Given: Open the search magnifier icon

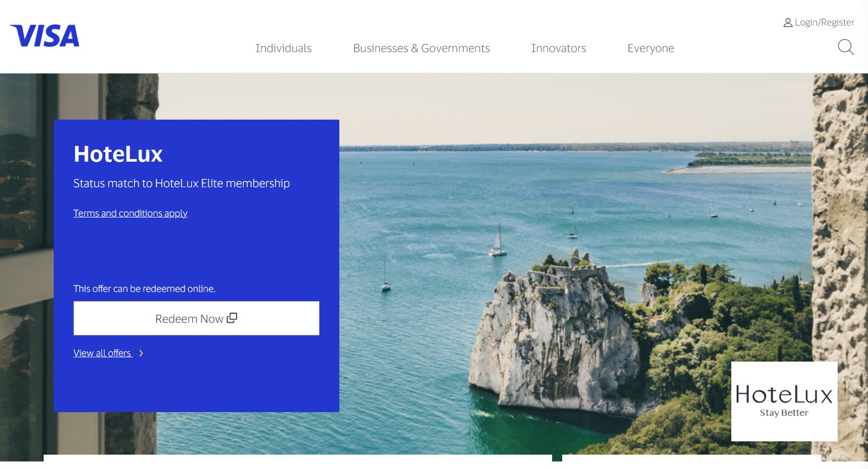Looking at the screenshot, I should [x=846, y=47].
